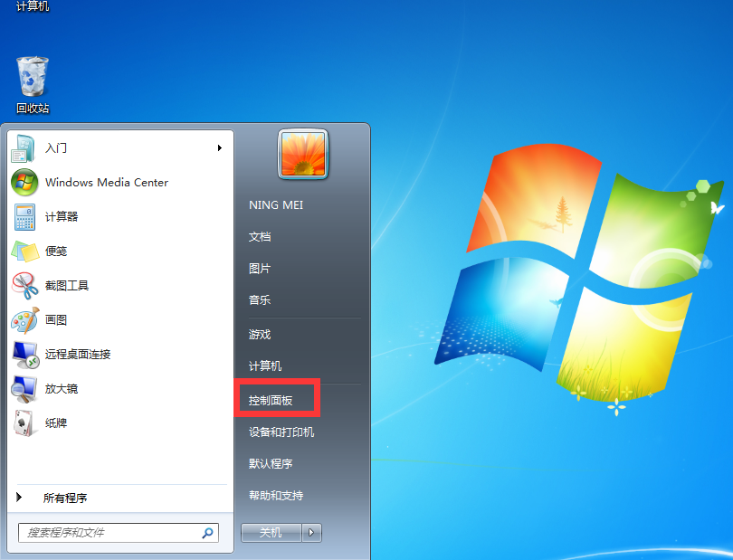
Task: Open Devices and Printers (设备和打印机)
Action: pos(281,432)
